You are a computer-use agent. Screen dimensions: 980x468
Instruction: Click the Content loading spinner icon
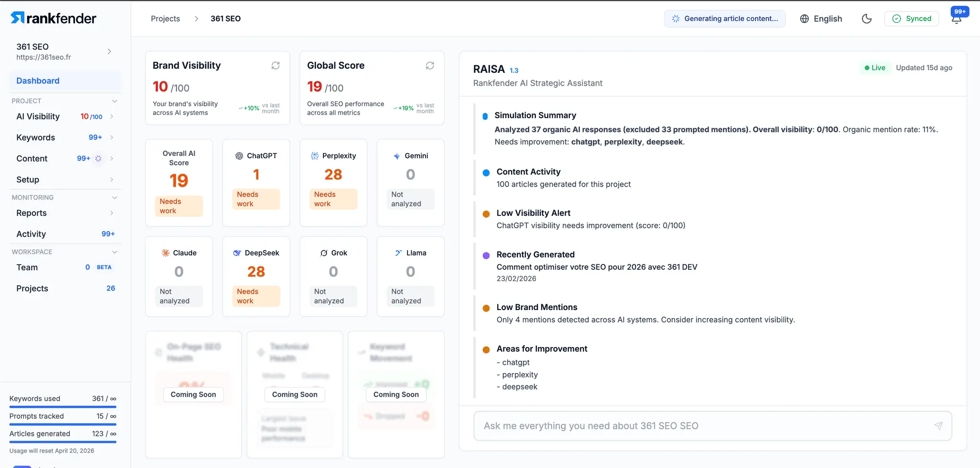click(x=98, y=158)
